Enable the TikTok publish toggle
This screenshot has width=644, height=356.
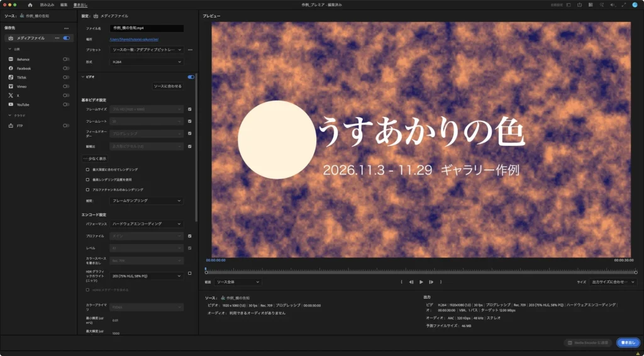[x=66, y=77]
